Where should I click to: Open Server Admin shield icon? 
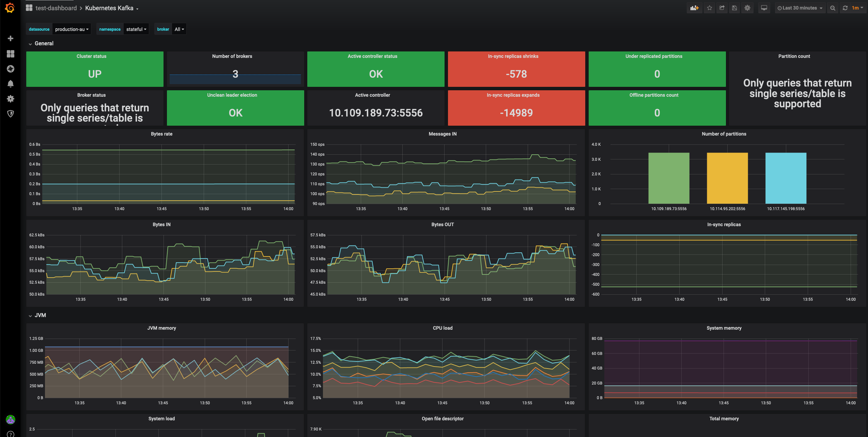click(x=11, y=114)
